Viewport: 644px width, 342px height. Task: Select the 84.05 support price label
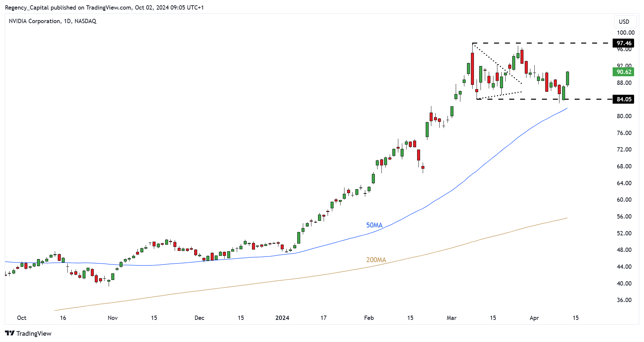(x=624, y=99)
